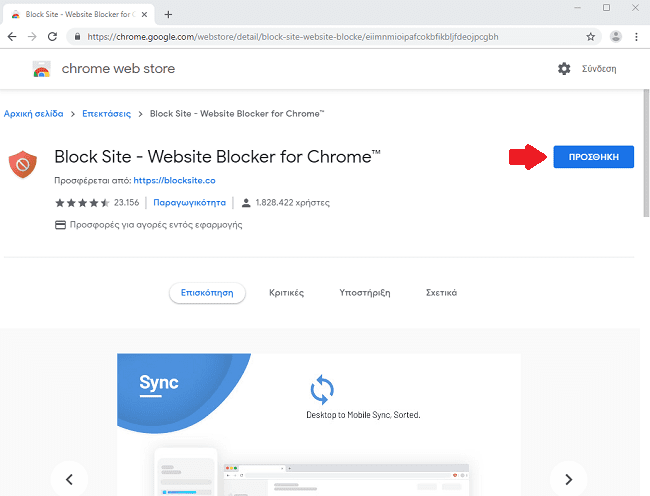
Task: Open the Chrome profile avatar icon
Action: 616,37
